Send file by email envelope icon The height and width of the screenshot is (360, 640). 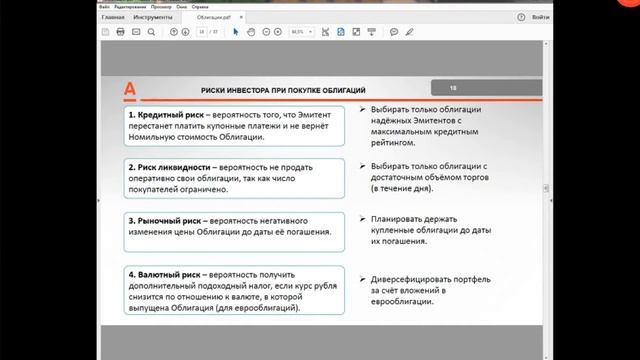click(136, 32)
